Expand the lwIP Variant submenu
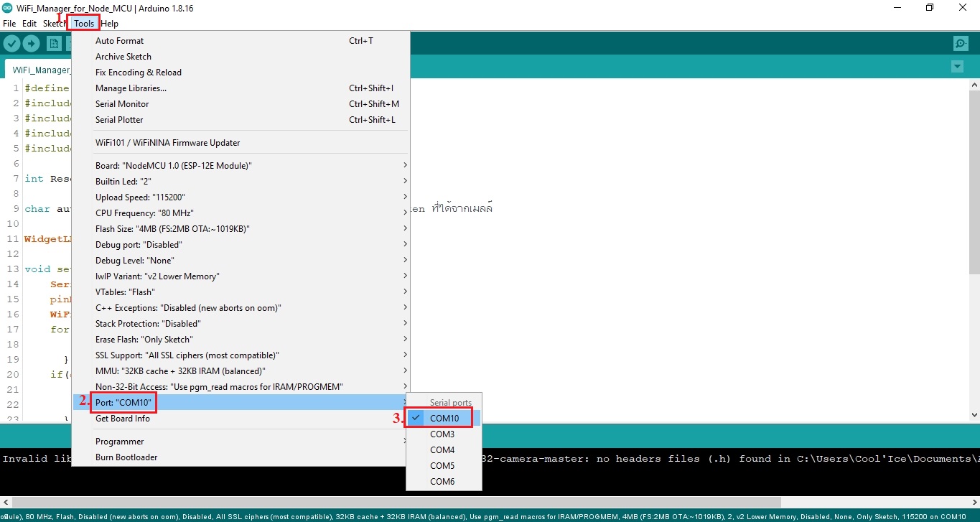Screen dimensions: 980x522 coord(241,276)
